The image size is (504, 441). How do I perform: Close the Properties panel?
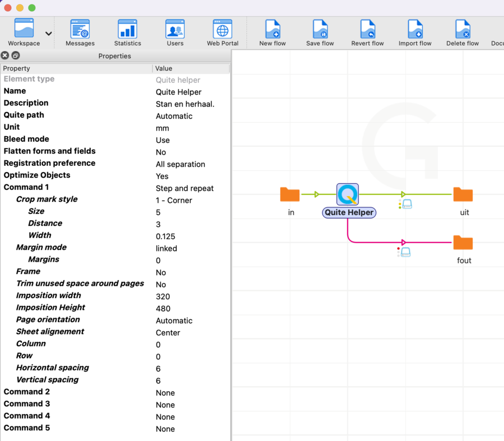click(x=5, y=55)
